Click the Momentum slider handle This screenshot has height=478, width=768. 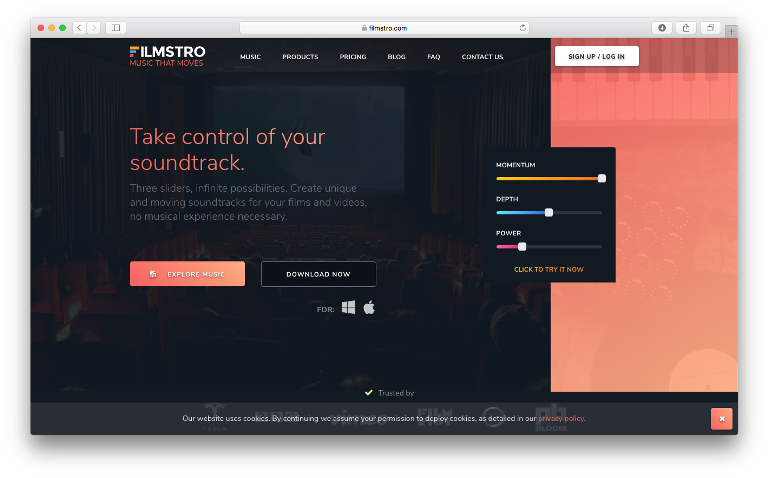[602, 178]
